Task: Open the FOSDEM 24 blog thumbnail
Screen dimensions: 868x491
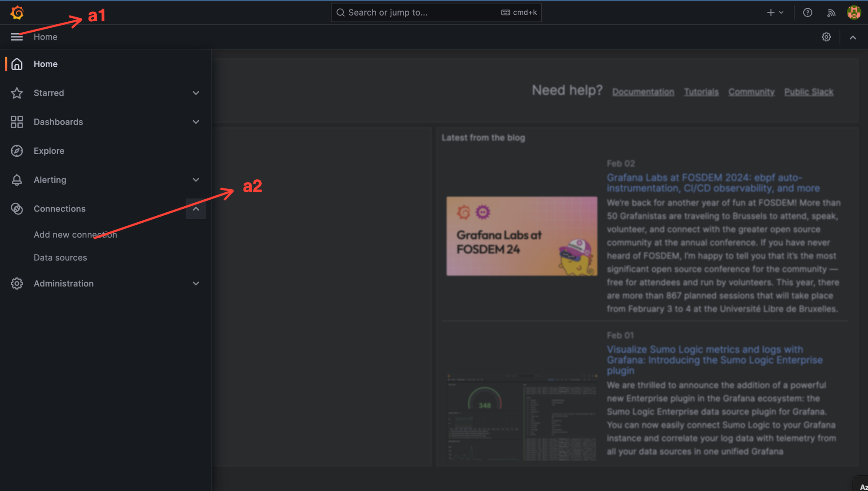Action: [x=521, y=236]
